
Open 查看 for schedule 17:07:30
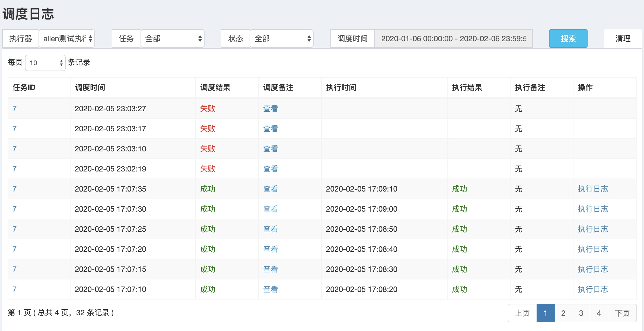pos(270,209)
